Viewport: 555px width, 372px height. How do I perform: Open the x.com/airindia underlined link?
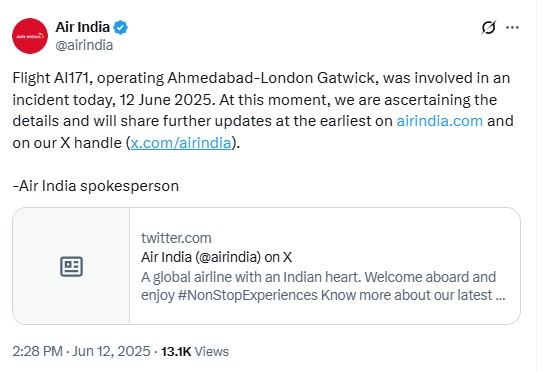tap(181, 143)
